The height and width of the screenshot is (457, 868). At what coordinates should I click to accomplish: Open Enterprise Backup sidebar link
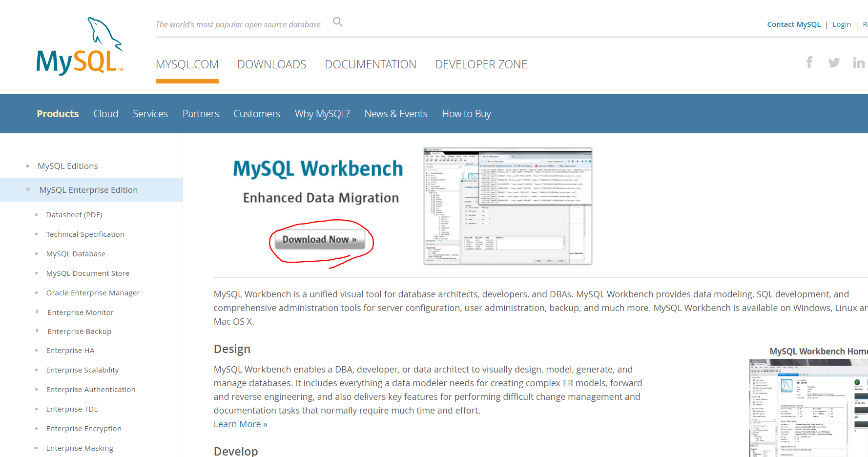tap(80, 332)
